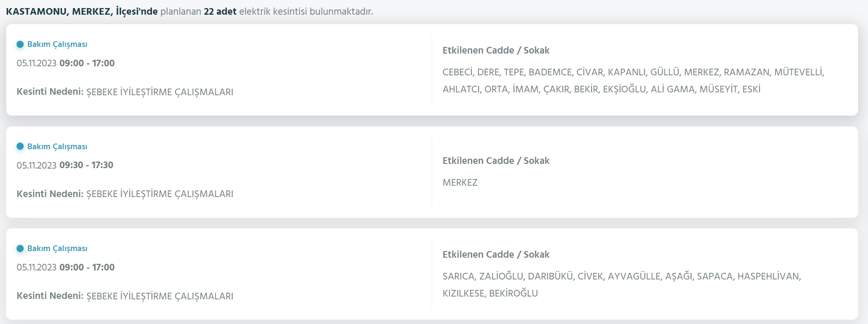Screen dimensions: 868x324
Task: Click Kesinti Nedeni label in CEBECİ card
Action: click(x=50, y=92)
